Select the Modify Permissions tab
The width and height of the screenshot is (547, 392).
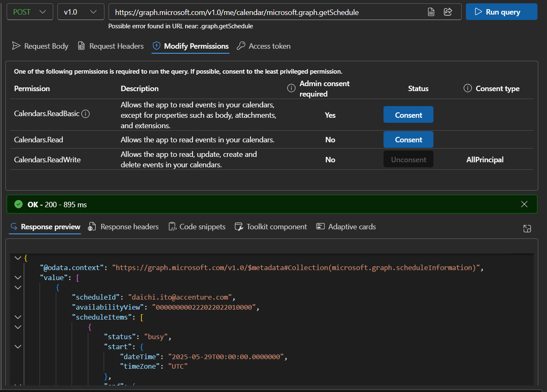coord(191,46)
